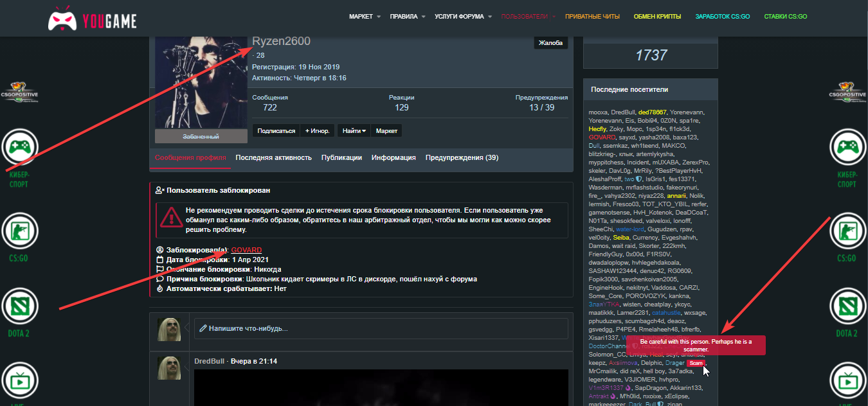The image size is (868, 406).
Task: Open visitor V1m3R1337 profile link
Action: (606, 387)
